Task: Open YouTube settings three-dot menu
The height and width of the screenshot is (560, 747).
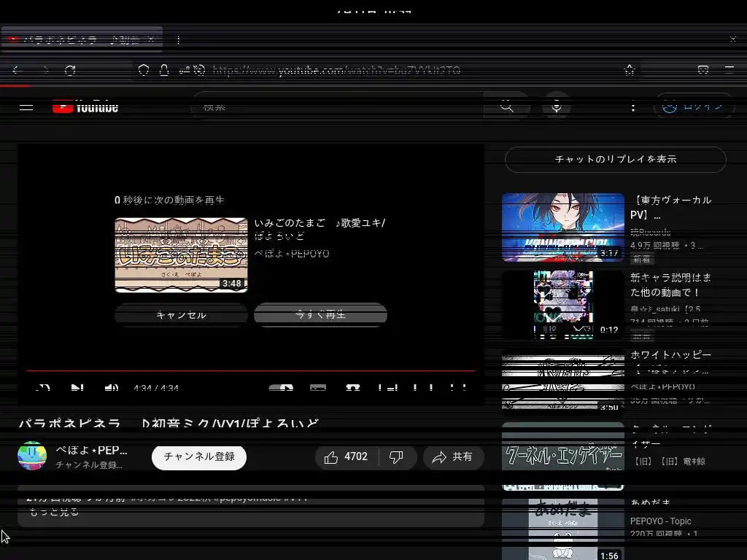Action: click(633, 107)
